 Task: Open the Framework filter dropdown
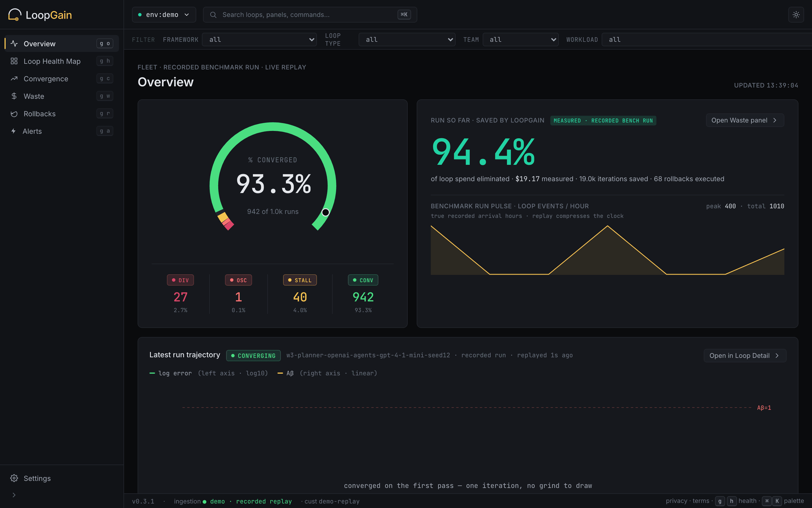coord(259,39)
